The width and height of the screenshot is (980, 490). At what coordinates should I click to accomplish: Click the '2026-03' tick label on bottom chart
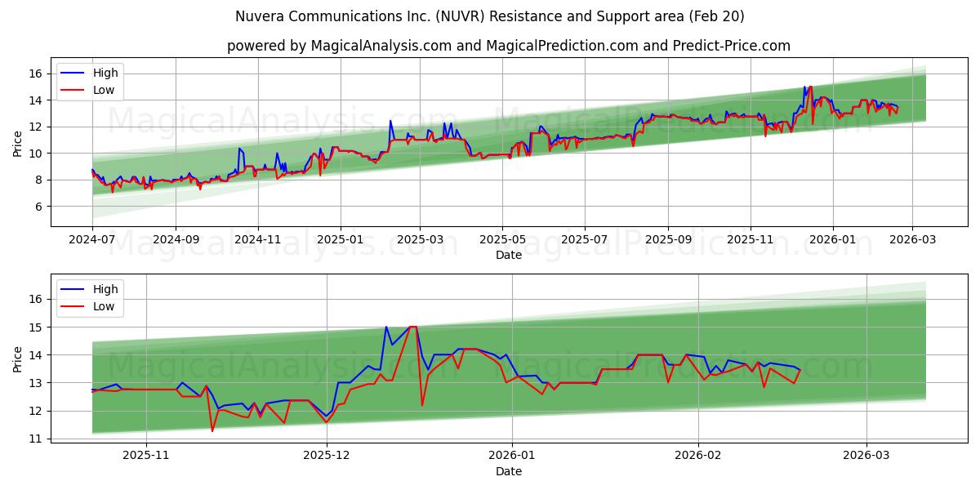pyautogui.click(x=868, y=456)
